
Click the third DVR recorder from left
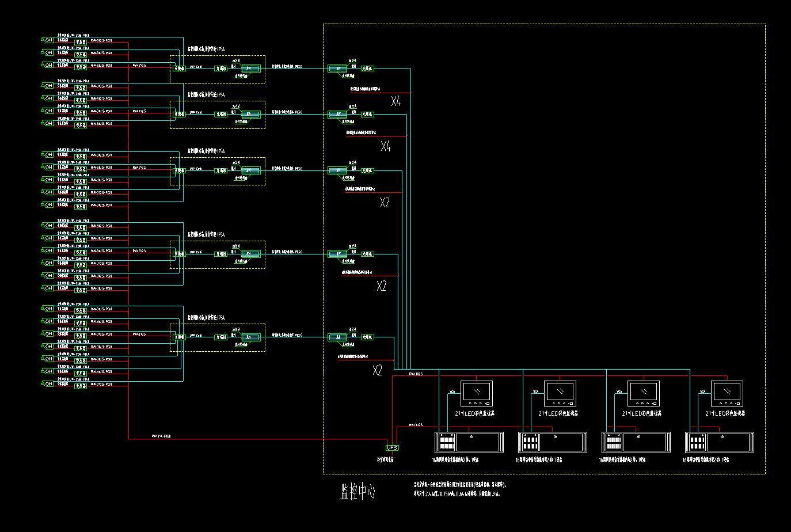(636, 442)
